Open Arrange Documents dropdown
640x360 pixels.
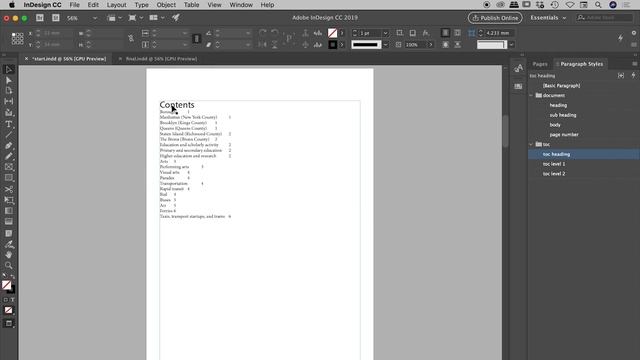point(162,18)
